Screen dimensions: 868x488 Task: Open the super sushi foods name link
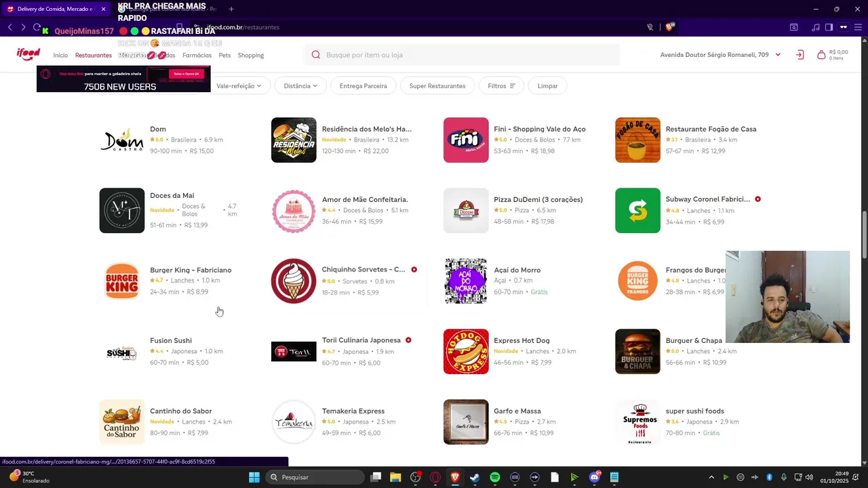[694, 411]
